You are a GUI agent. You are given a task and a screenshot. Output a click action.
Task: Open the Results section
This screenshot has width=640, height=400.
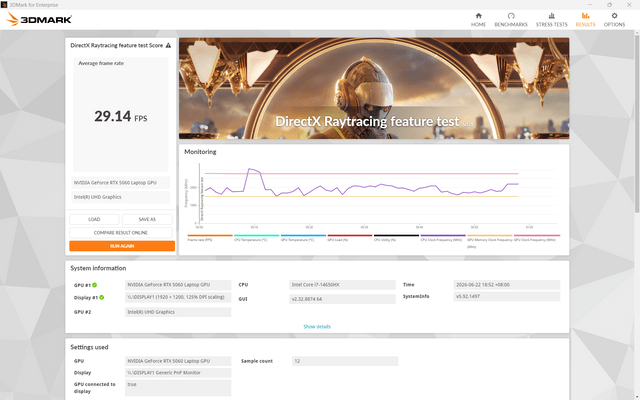[x=585, y=20]
